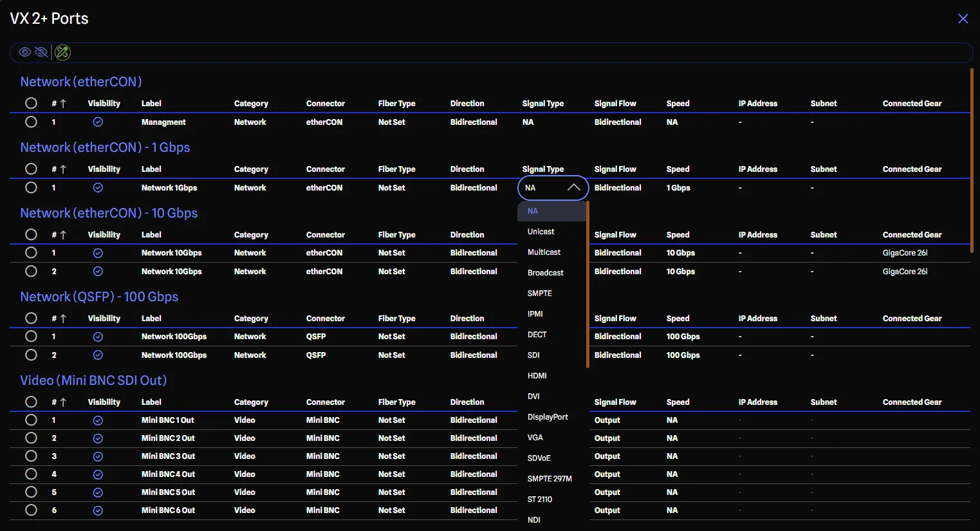Choose HDMI in Signal Type list
980x531 pixels.
click(x=552, y=376)
